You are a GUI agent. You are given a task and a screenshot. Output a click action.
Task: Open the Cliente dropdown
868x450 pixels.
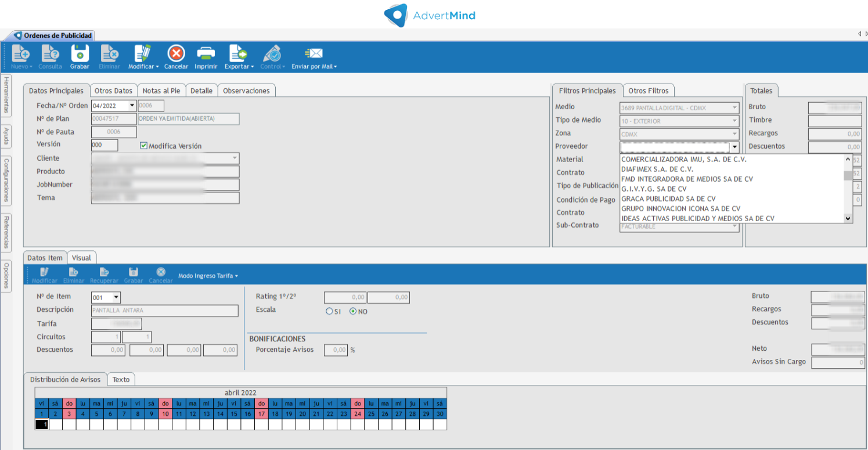point(235,158)
